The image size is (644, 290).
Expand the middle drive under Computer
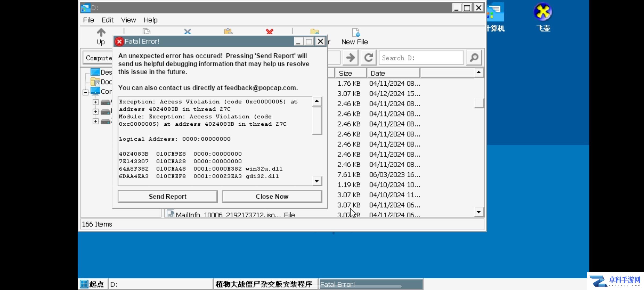[96, 112]
